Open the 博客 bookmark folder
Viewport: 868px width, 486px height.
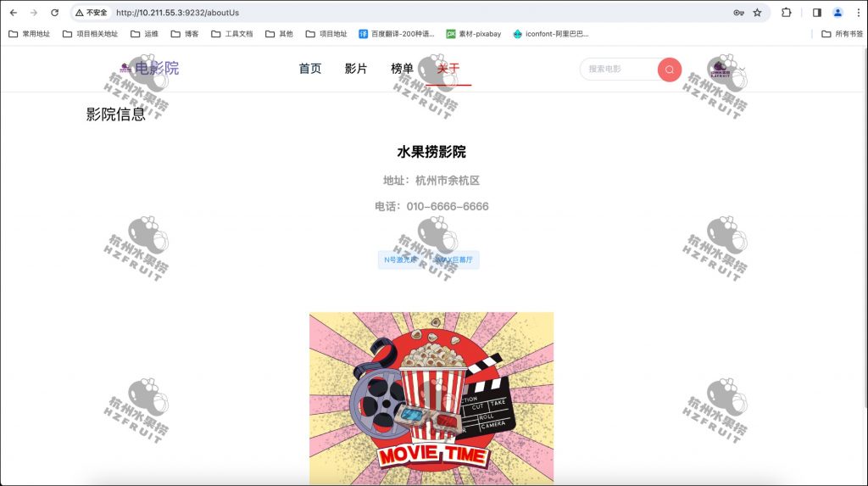coord(185,34)
